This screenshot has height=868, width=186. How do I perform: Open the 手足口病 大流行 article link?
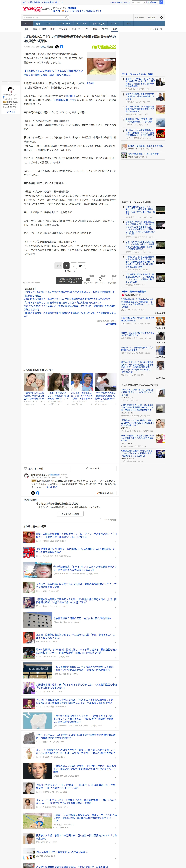(x=76, y=586)
